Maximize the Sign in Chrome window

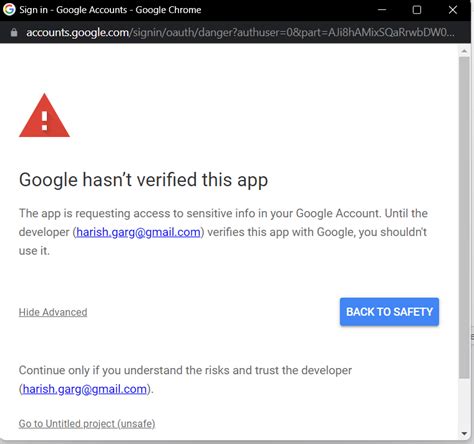pyautogui.click(x=417, y=10)
